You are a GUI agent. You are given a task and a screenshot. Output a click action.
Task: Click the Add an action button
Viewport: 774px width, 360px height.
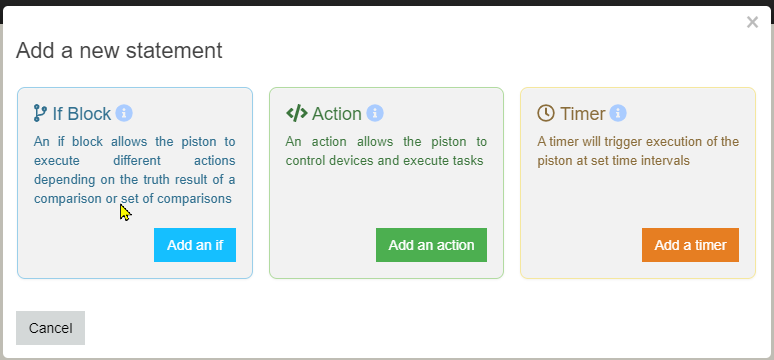pos(431,245)
